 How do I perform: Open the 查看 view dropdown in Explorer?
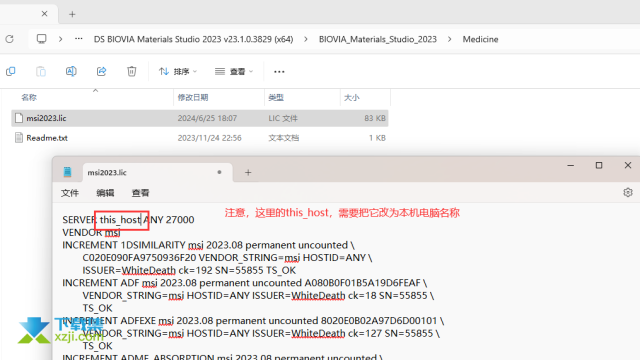(x=234, y=71)
